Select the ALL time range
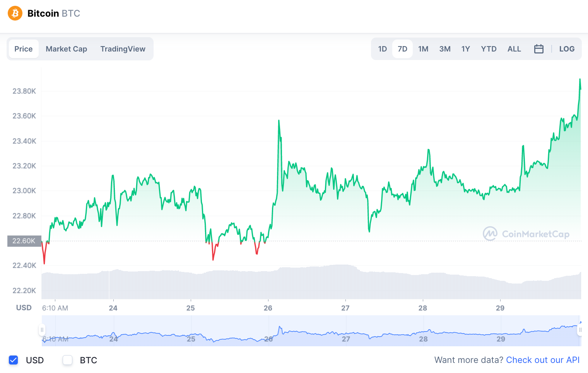This screenshot has height=373, width=588. pos(514,49)
